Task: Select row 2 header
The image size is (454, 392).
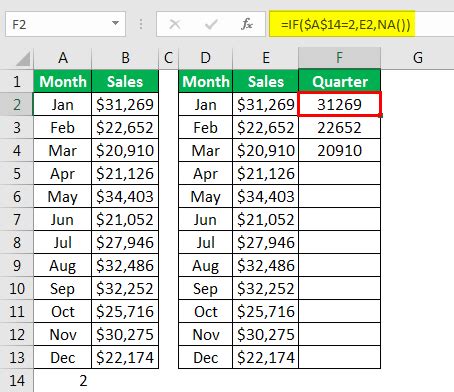Action: 17,104
